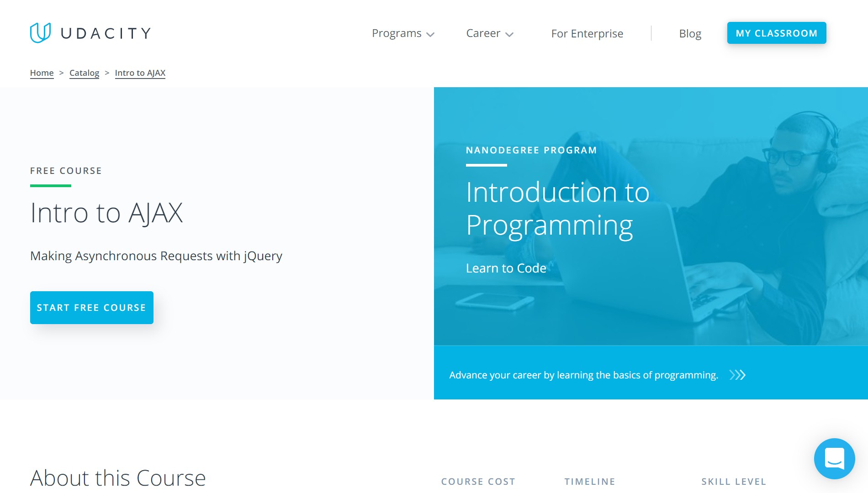Open Introduction to Programming nanodegree title
This screenshot has height=493, width=868.
click(x=557, y=209)
